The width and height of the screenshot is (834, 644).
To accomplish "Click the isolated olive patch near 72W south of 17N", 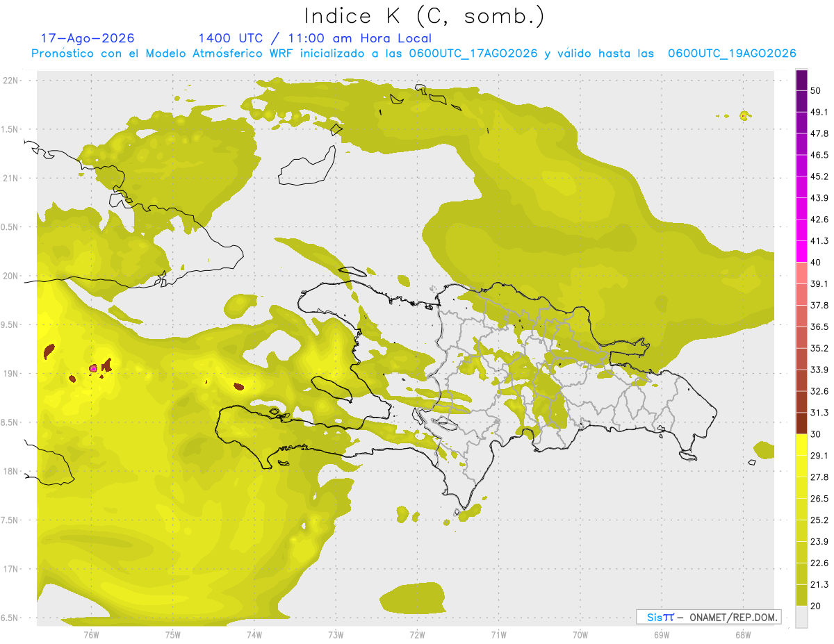I will (x=412, y=598).
